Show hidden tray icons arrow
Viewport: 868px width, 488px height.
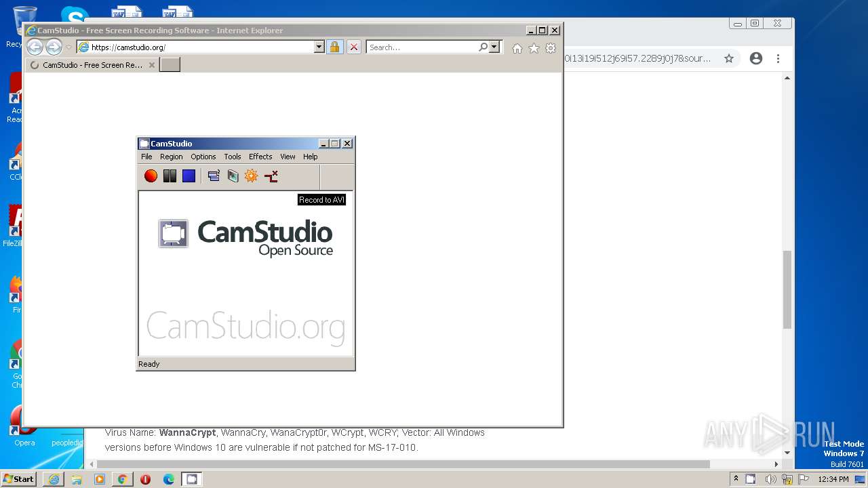click(x=736, y=479)
